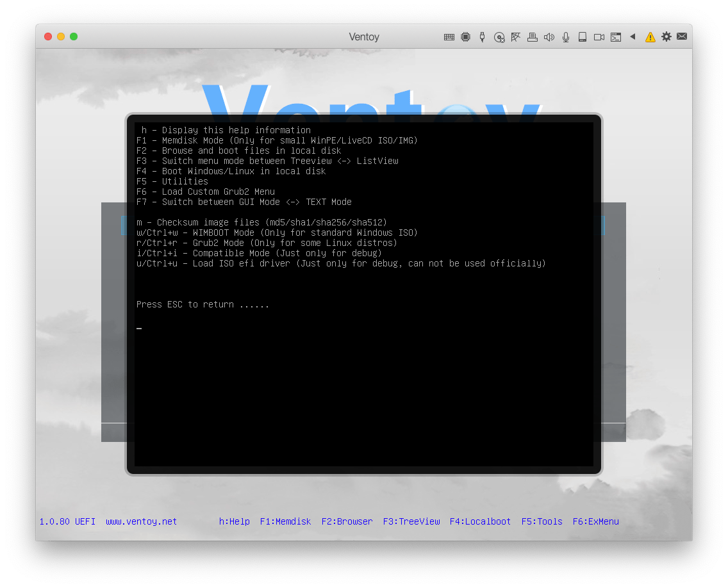The height and width of the screenshot is (588, 728).
Task: Select h:Help in the bottom menu bar
Action: tap(234, 521)
